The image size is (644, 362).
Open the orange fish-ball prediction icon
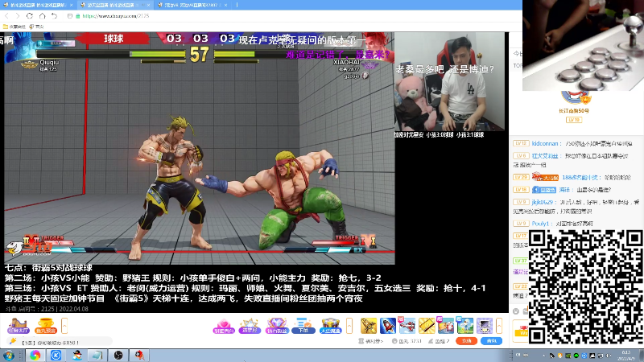click(x=46, y=326)
